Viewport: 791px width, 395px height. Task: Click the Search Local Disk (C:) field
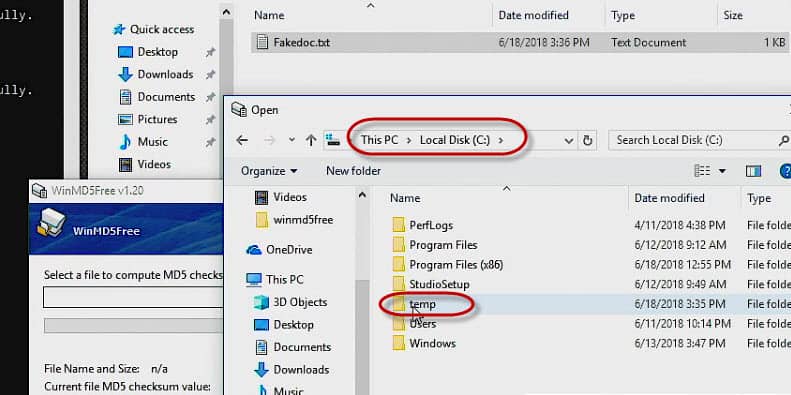(x=698, y=140)
